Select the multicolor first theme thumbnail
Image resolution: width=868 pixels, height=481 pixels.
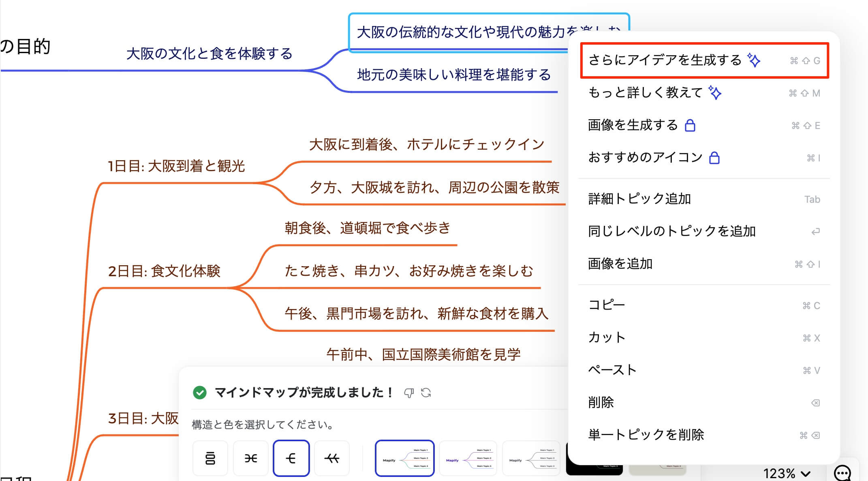pos(404,458)
